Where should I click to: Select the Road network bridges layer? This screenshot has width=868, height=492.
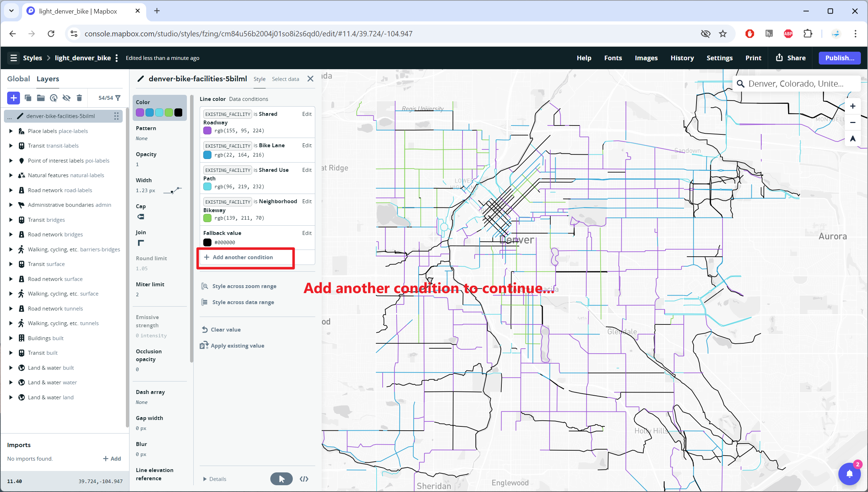pyautogui.click(x=55, y=234)
